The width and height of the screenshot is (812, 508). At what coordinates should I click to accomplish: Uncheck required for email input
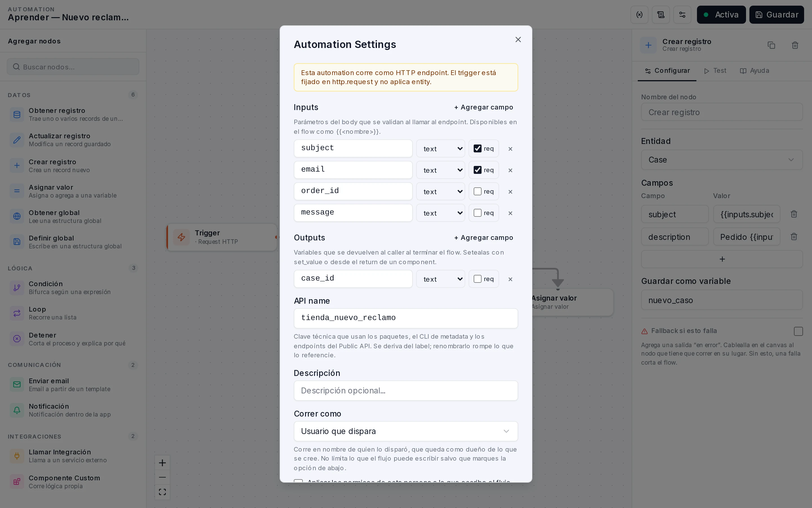[x=477, y=170]
